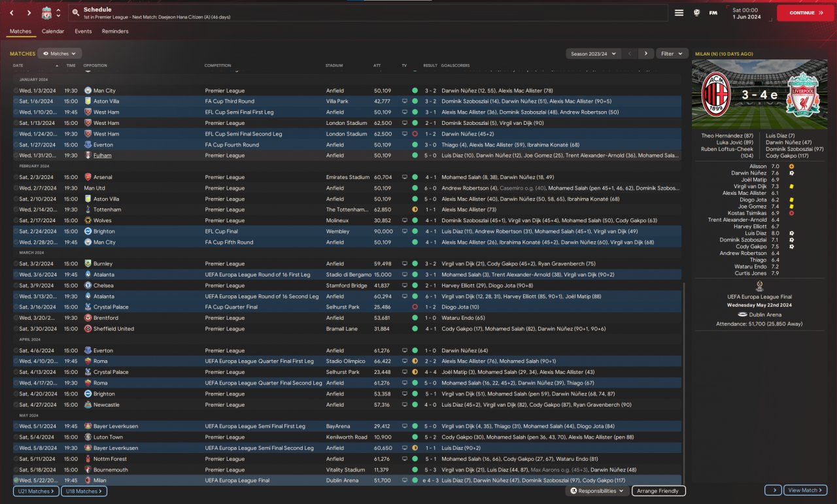
Task: Click the Arsenal club badge
Action: pos(88,177)
